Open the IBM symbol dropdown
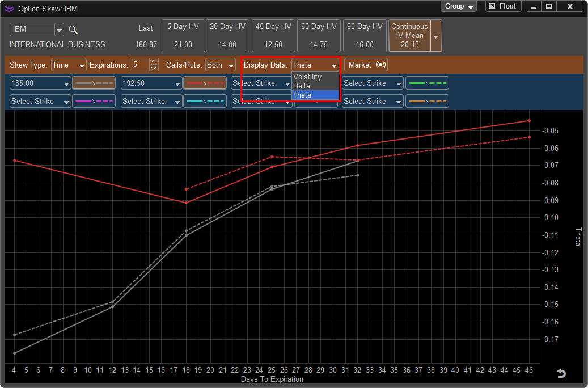The height and width of the screenshot is (388, 588). coord(59,29)
